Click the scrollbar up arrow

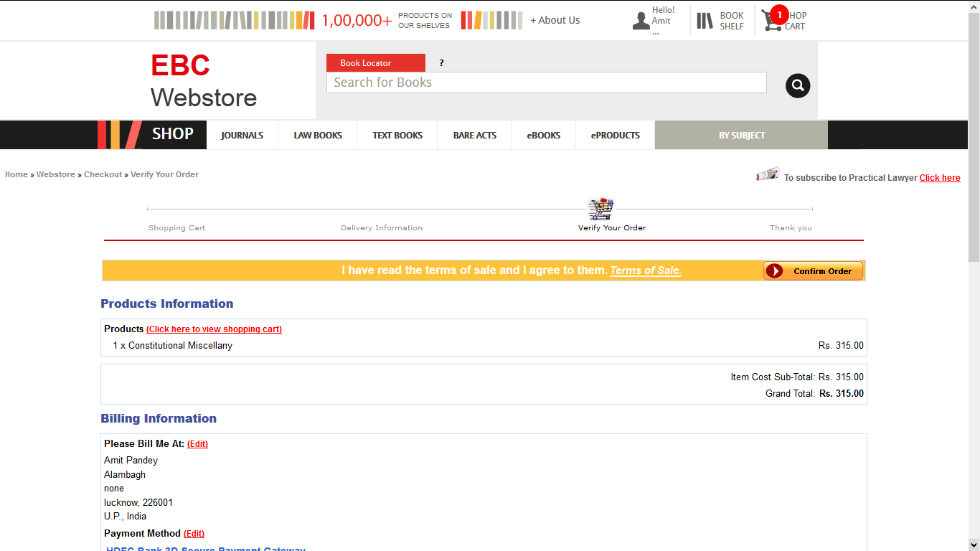pos(974,6)
